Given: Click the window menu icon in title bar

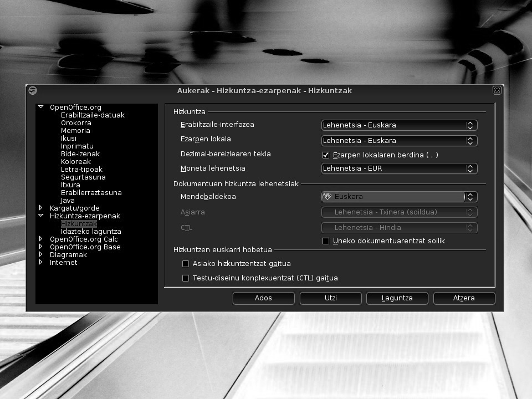Looking at the screenshot, I should (33, 90).
